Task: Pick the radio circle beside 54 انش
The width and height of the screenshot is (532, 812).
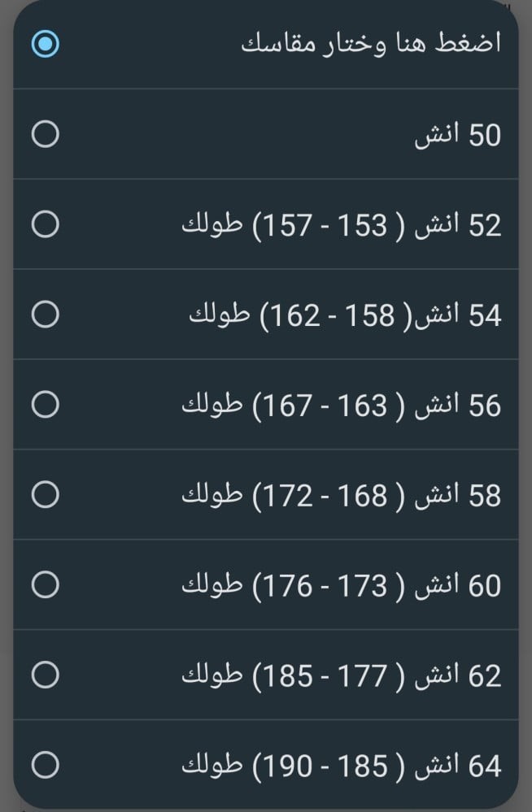Action: click(x=45, y=315)
